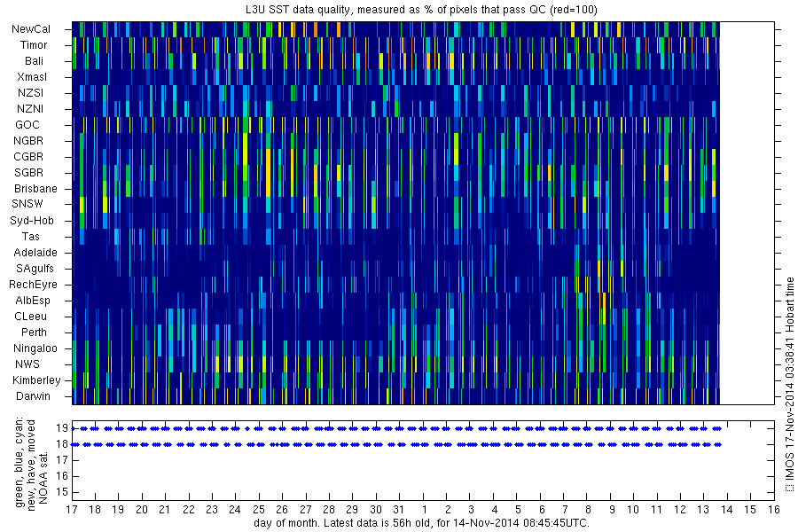Click day 7 on the x-axis
798x532 pixels.
565,510
